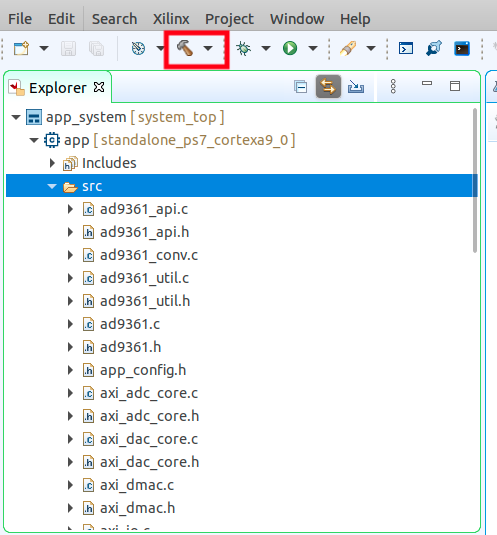Open dropdown next to build configuration icon
The image size is (497, 535).
160,48
